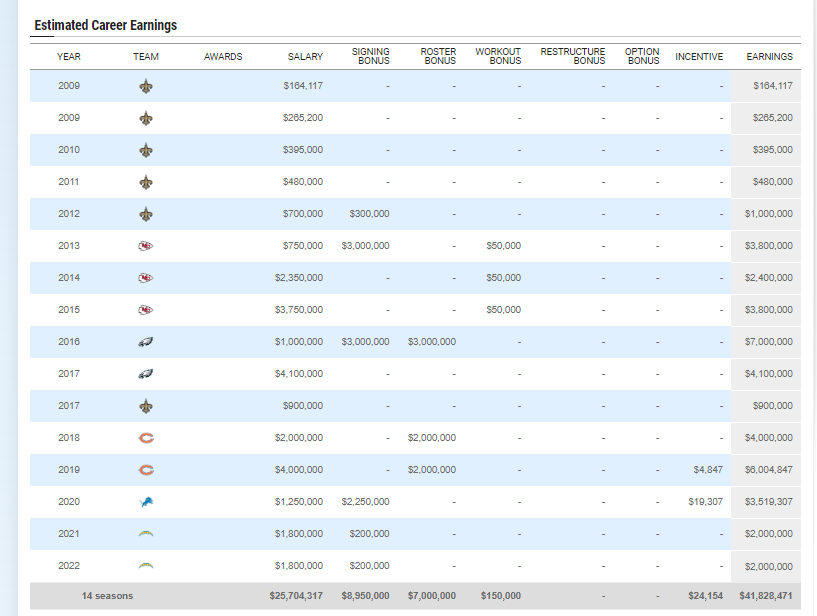Click the Saints logo in the 2012 row
817x616 pixels.
(146, 214)
